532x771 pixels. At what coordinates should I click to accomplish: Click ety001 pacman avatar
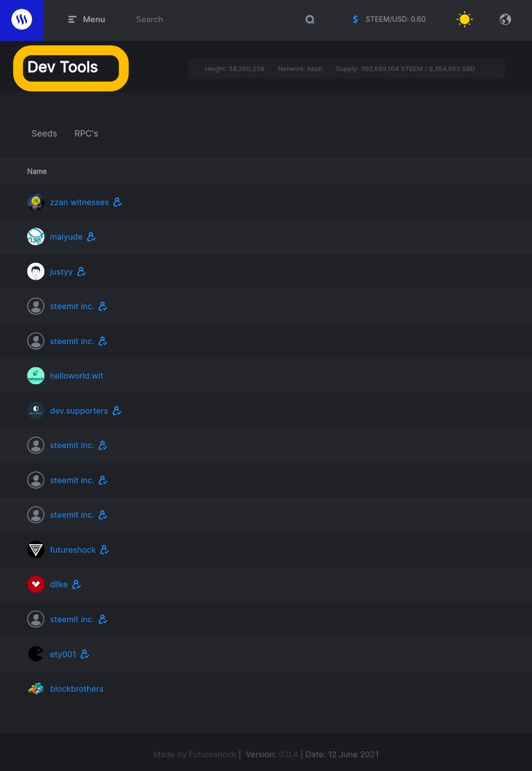[x=35, y=654]
